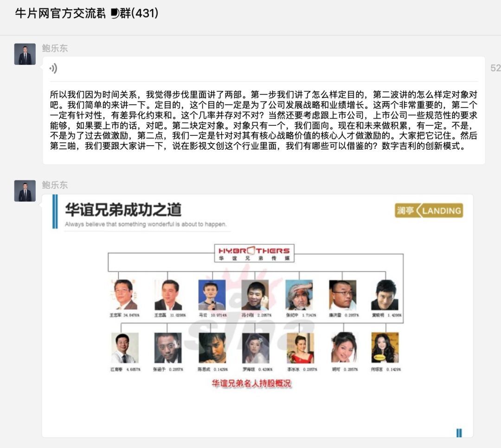Click transcript line starting 所以我们因为时间关系
The image size is (501, 448).
pyautogui.click(x=263, y=95)
